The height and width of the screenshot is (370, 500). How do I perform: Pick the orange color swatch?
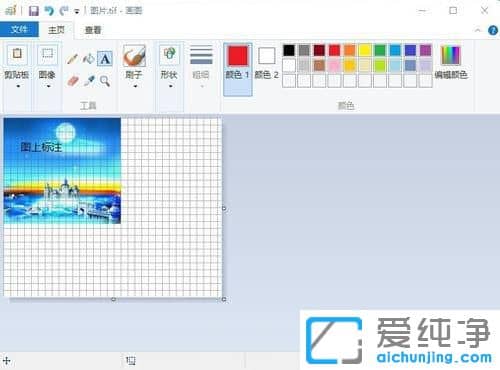(350, 50)
